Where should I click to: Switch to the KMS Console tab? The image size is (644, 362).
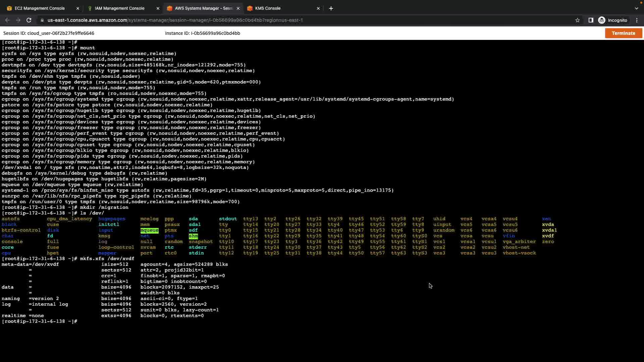[267, 8]
